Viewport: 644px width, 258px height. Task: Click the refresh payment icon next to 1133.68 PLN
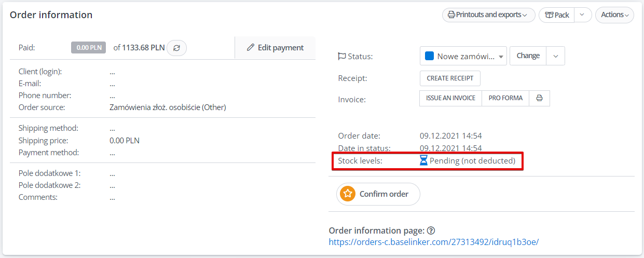tap(177, 48)
